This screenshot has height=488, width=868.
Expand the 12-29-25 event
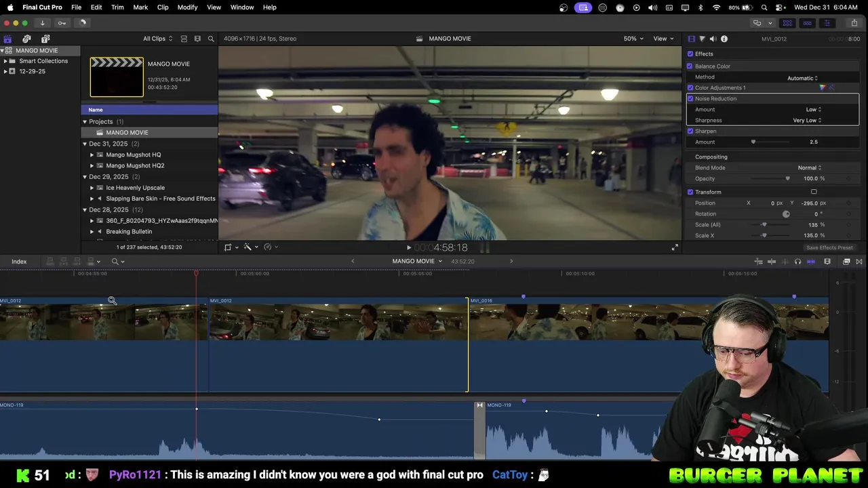tap(5, 72)
